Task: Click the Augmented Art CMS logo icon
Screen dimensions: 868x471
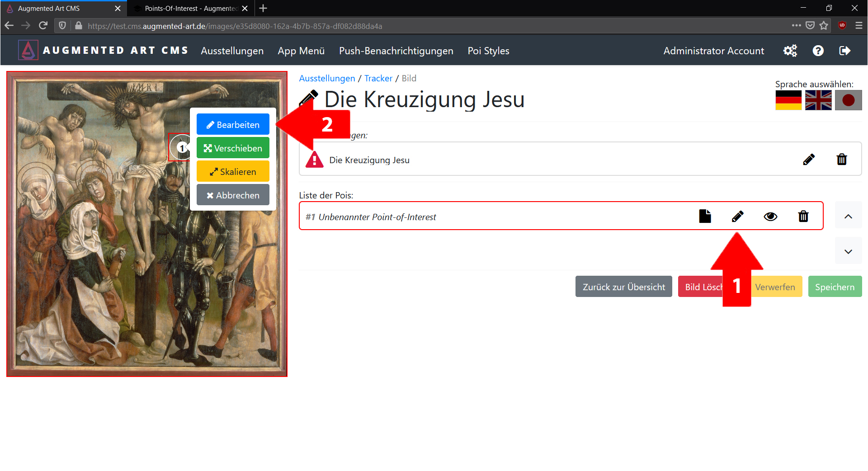Action: pos(28,50)
